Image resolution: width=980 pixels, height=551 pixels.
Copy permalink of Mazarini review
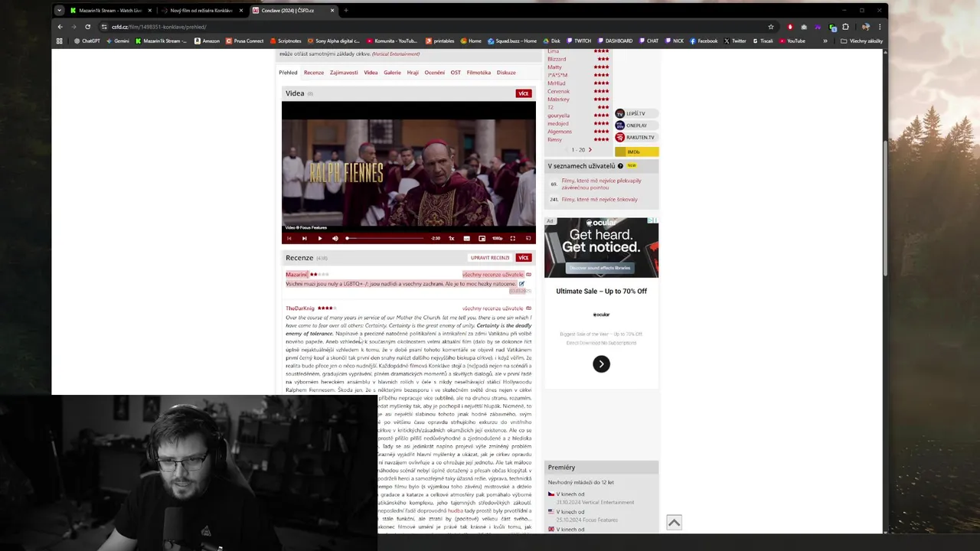(x=528, y=274)
